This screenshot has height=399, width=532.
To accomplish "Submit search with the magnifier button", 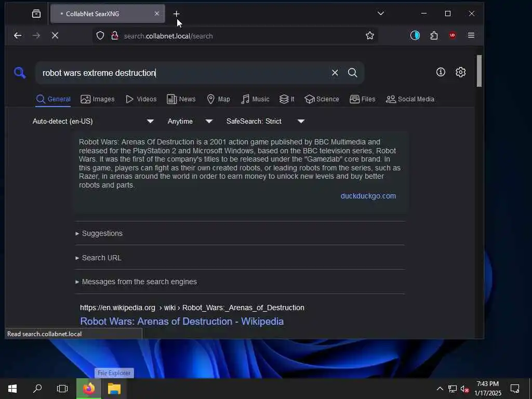I will [x=353, y=73].
